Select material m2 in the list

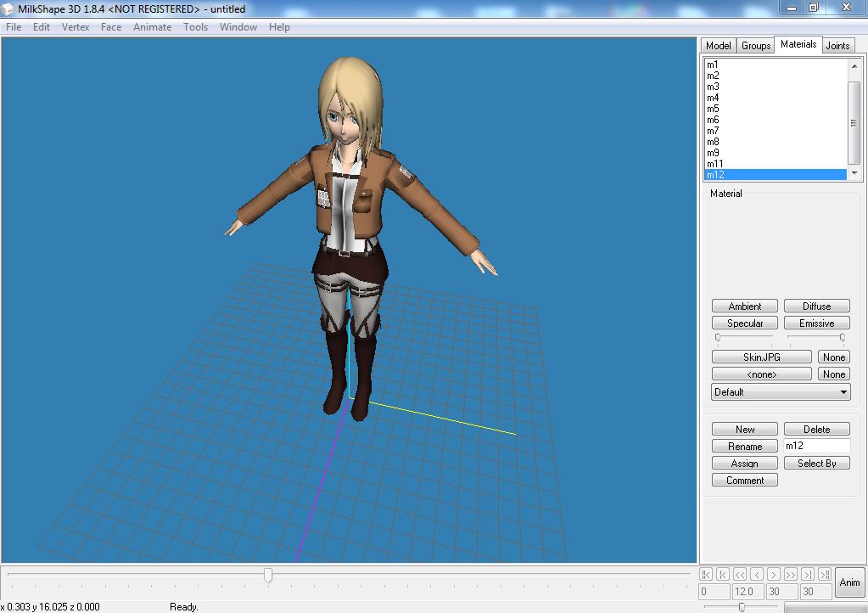pyautogui.click(x=776, y=76)
